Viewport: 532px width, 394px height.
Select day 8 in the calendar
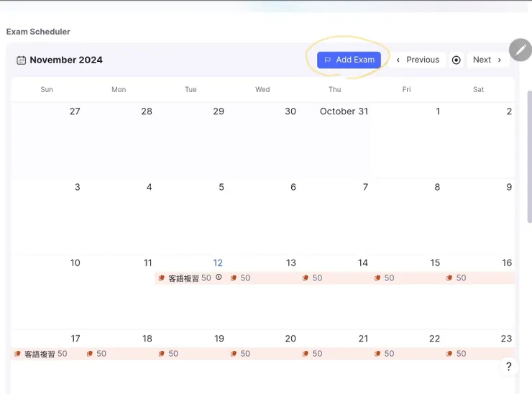tap(437, 187)
